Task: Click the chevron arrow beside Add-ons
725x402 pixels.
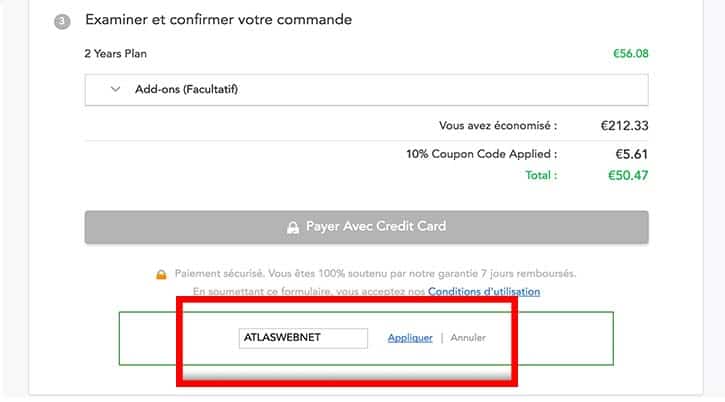Action: (116, 89)
